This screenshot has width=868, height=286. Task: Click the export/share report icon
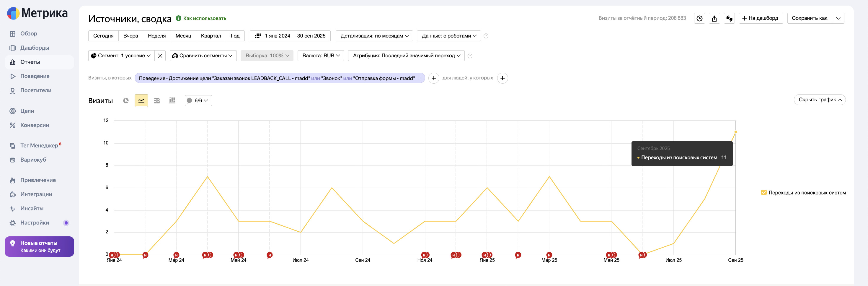point(714,18)
